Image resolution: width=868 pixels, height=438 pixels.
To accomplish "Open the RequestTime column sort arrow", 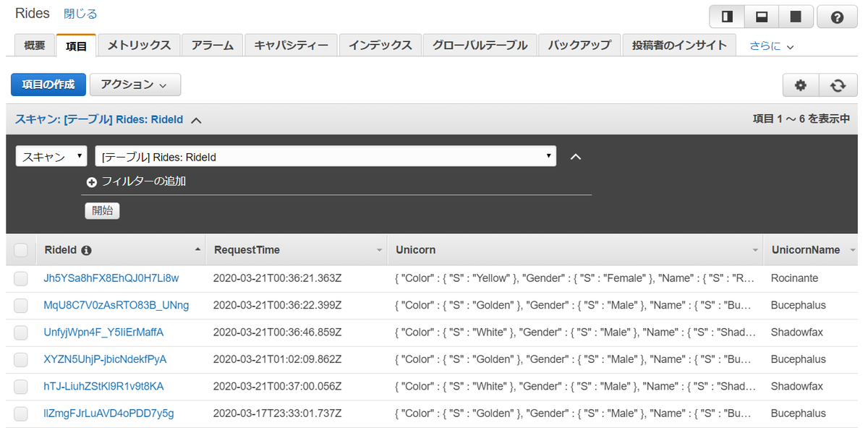I will tap(379, 250).
